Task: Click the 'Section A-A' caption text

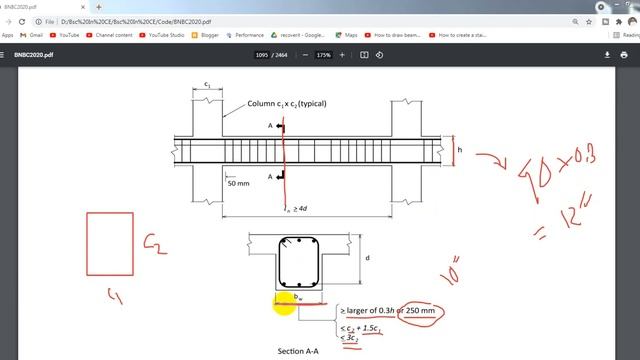Action: 298,351
